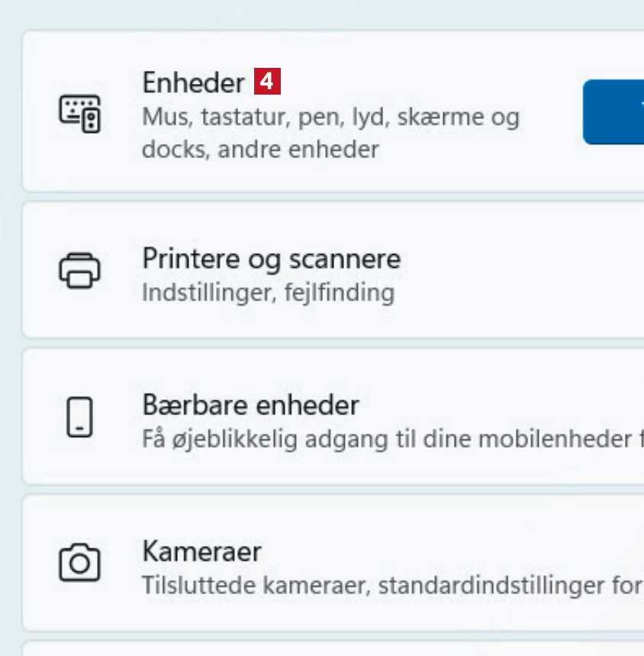Click the mobile phone icon

(79, 416)
